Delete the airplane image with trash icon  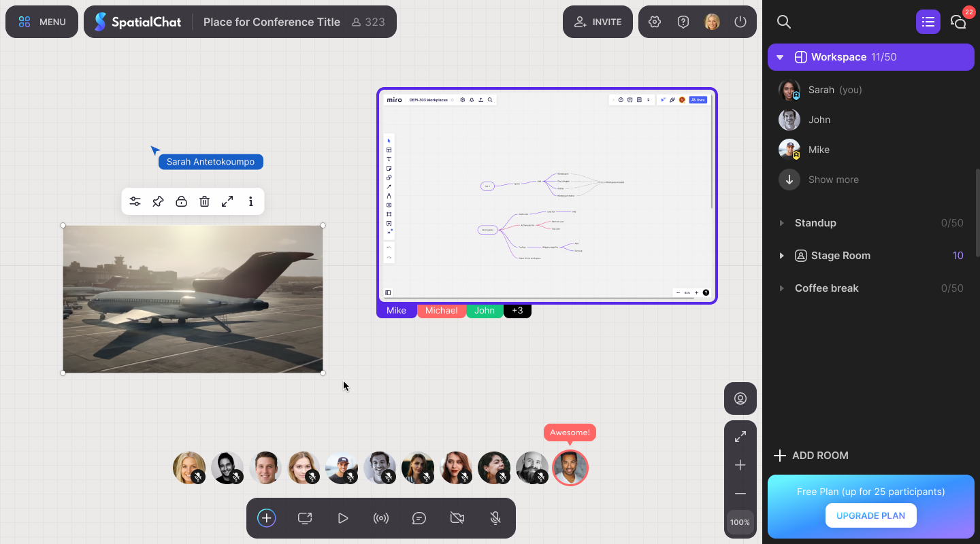(204, 201)
